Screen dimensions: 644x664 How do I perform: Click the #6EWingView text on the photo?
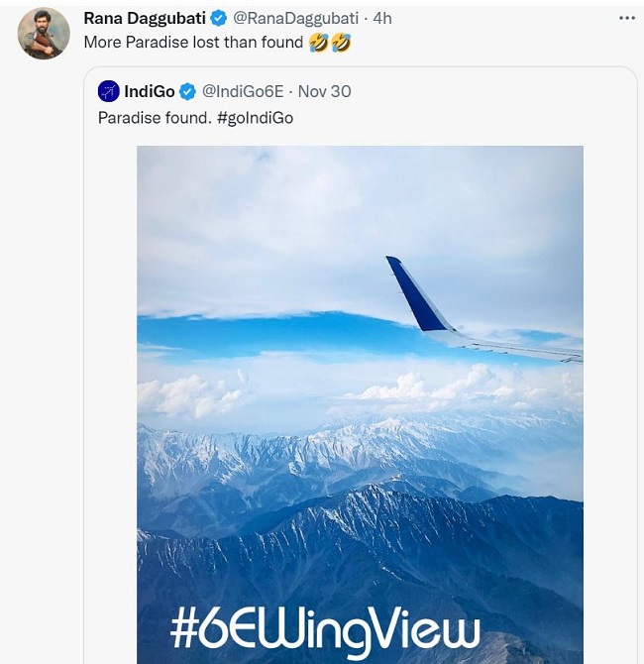(325, 628)
